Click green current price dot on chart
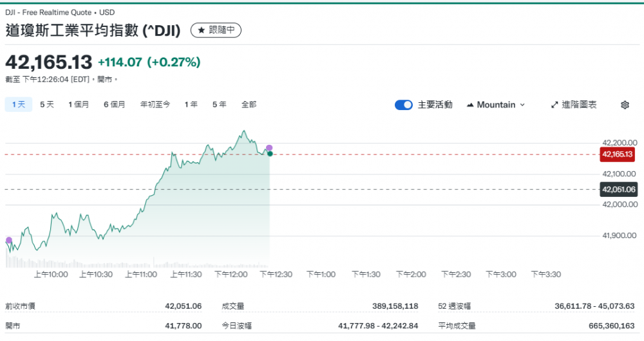 coord(270,154)
